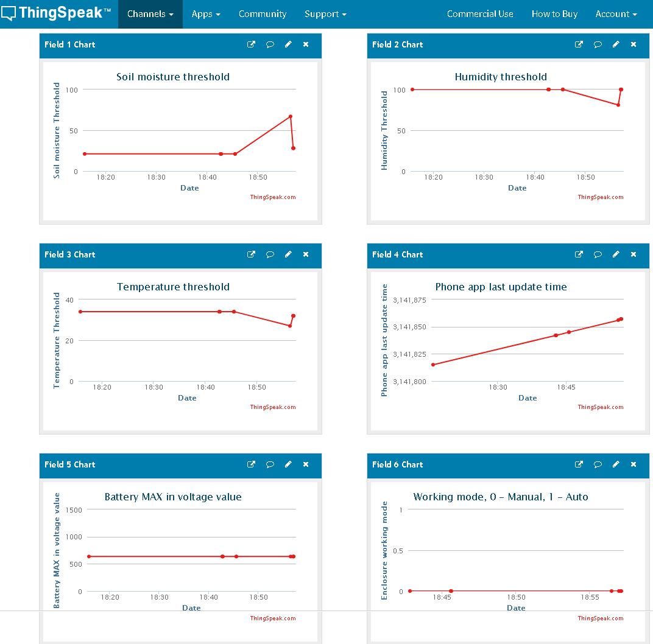The height and width of the screenshot is (644, 653).
Task: Open the Support dropdown menu
Action: tap(325, 14)
